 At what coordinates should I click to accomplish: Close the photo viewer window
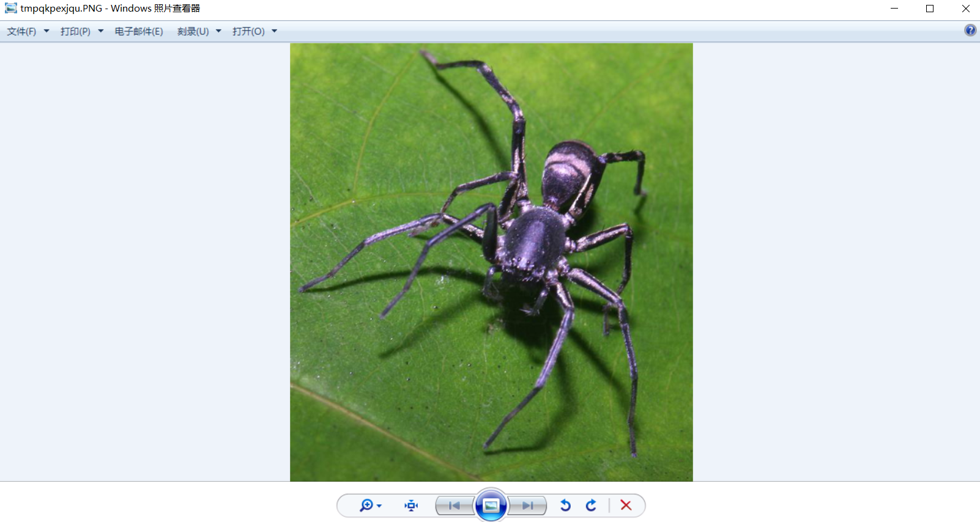pos(965,9)
